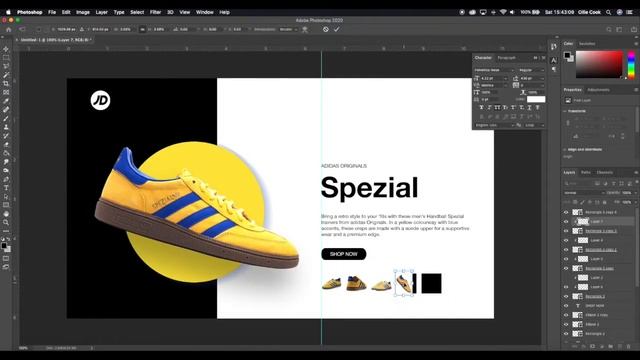Select the Frame tool
The height and width of the screenshot is (360, 640).
click(6, 92)
